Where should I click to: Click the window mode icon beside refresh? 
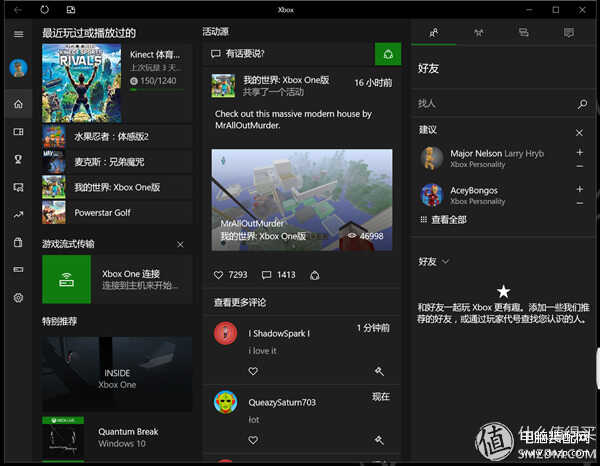click(71, 10)
